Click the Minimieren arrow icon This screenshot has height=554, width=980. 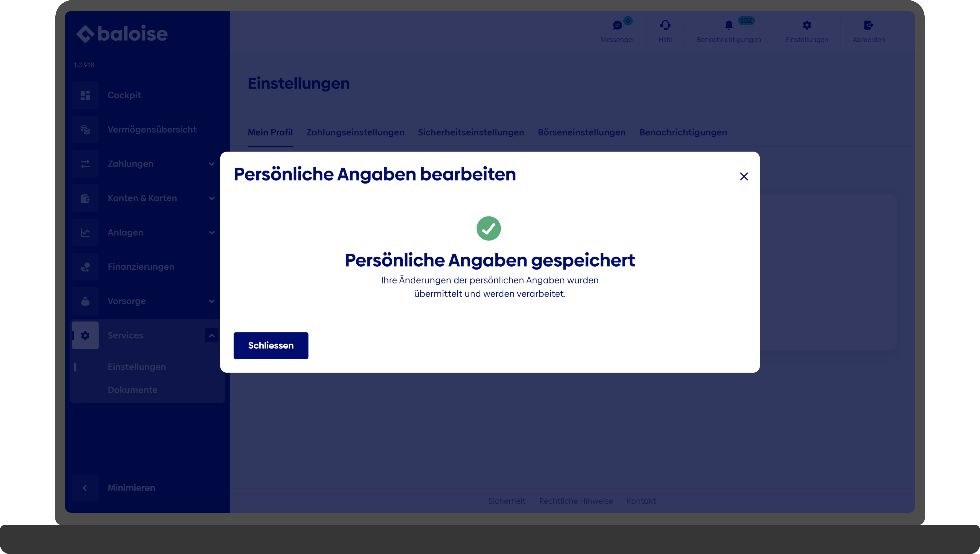85,488
